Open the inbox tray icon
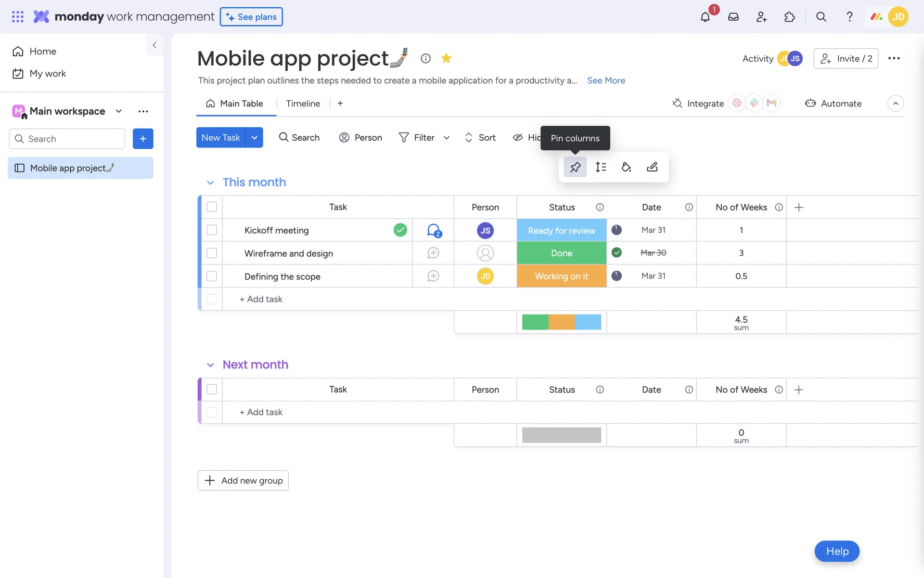The image size is (924, 578). click(x=733, y=17)
